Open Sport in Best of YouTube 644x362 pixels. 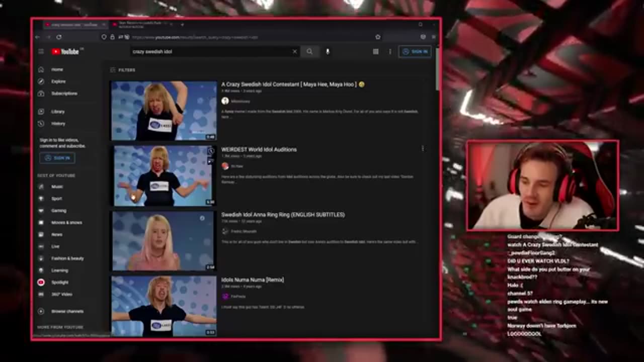click(x=56, y=199)
